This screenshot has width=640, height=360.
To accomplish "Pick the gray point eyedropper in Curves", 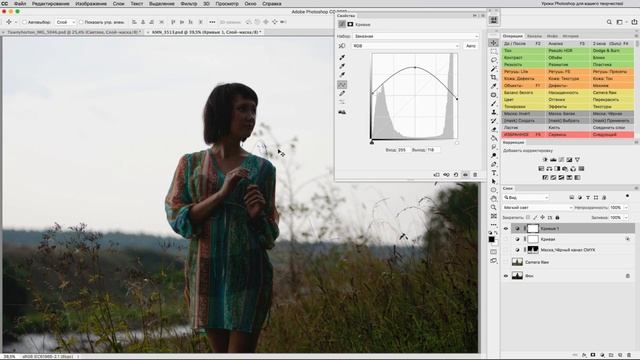I will 342,66.
